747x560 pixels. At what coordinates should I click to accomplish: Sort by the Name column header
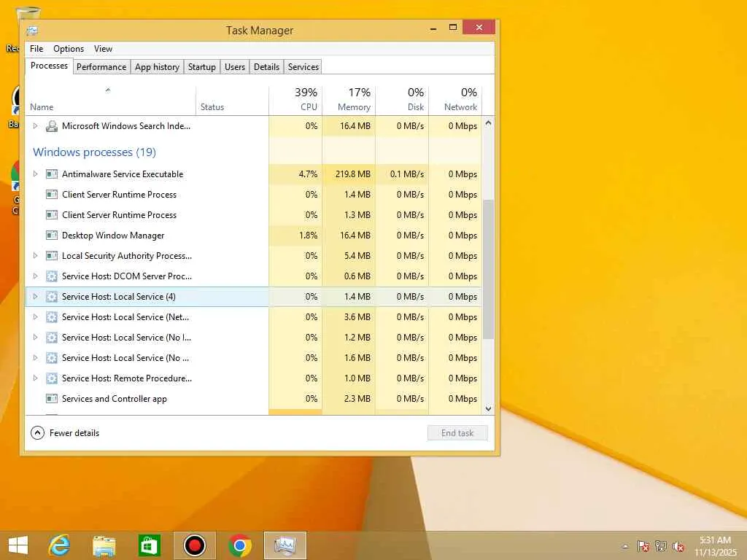[110, 101]
